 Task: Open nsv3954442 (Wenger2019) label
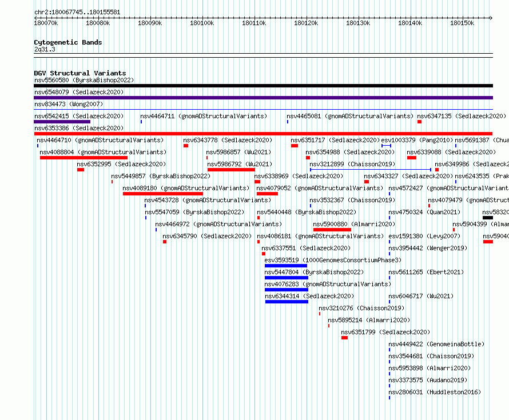click(428, 248)
